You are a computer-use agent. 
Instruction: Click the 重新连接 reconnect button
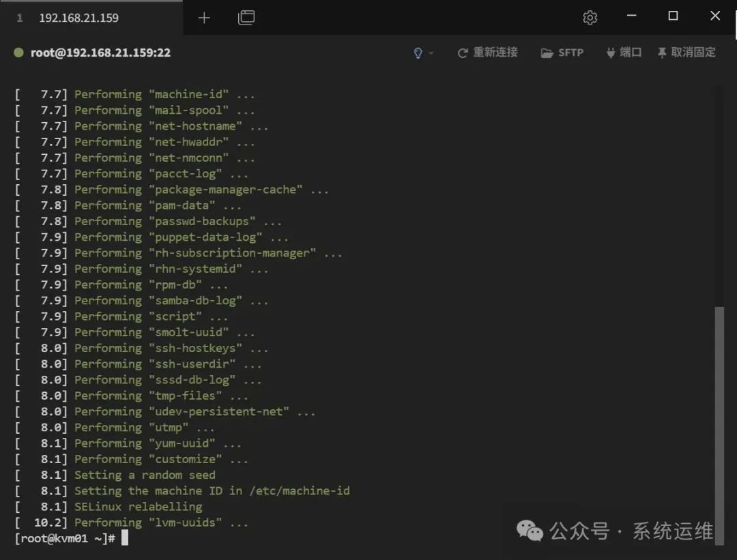[x=487, y=53]
